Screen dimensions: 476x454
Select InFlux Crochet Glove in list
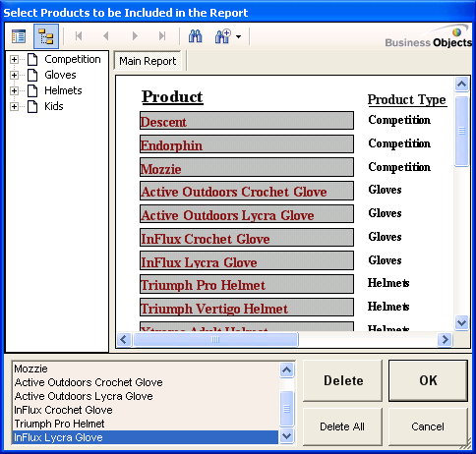point(146,410)
